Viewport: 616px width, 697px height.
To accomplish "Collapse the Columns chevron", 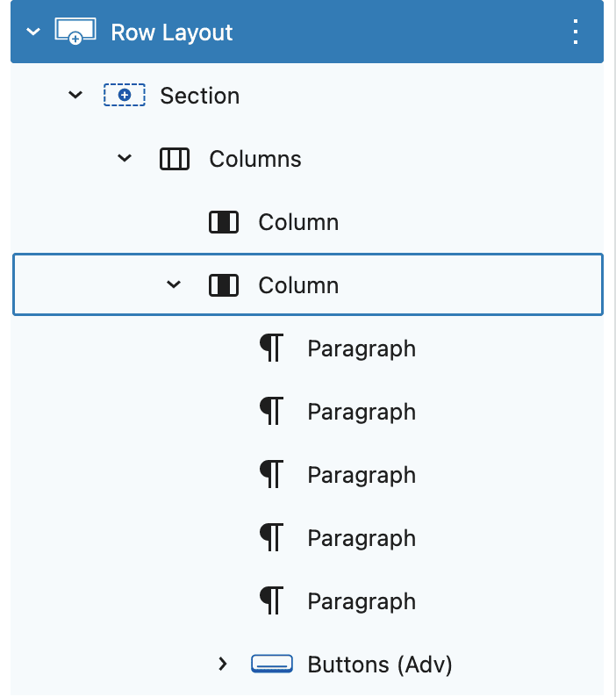I will click(x=125, y=158).
